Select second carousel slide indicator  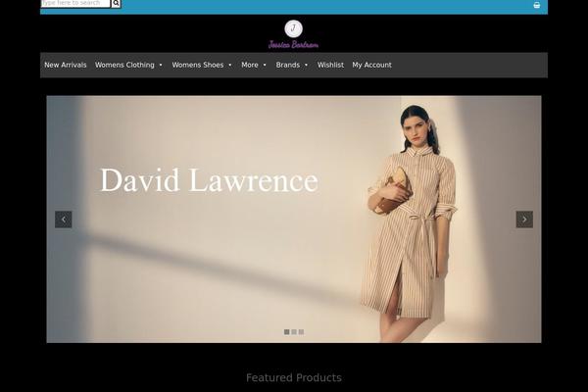294,332
